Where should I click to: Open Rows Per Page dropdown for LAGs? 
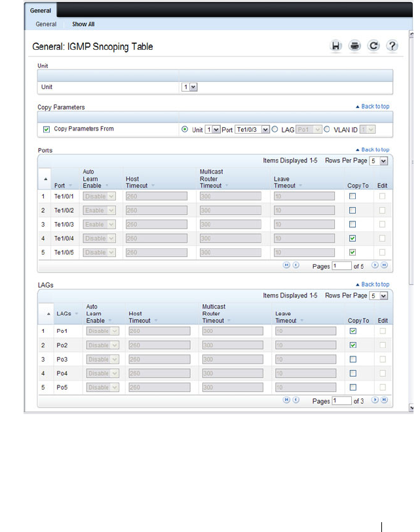(379, 296)
